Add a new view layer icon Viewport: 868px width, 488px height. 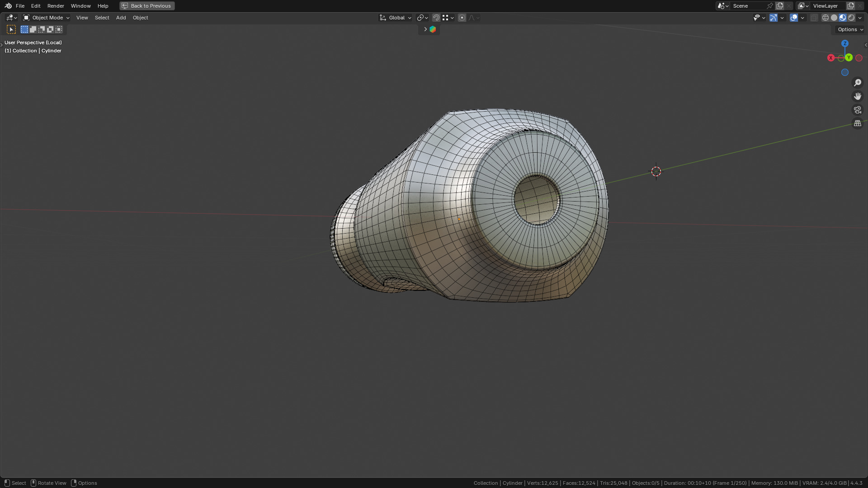click(851, 6)
